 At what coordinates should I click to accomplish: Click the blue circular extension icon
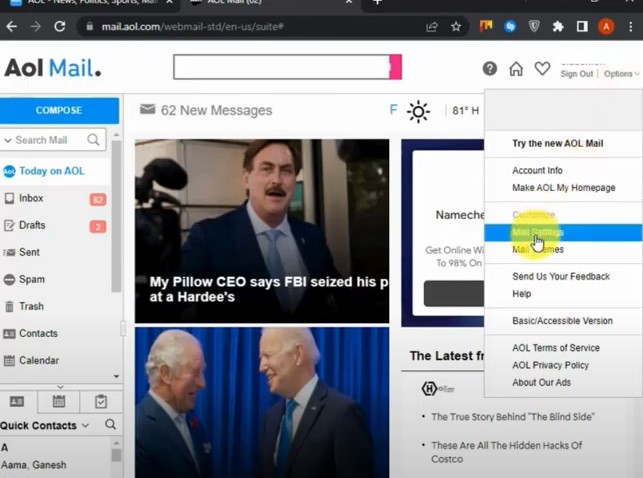click(510, 27)
